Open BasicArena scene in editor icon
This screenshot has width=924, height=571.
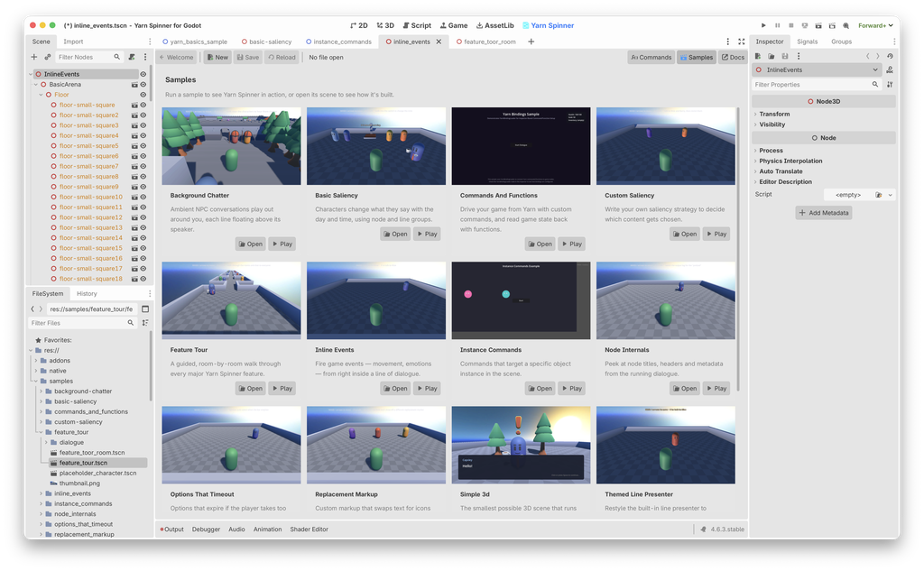tap(134, 84)
